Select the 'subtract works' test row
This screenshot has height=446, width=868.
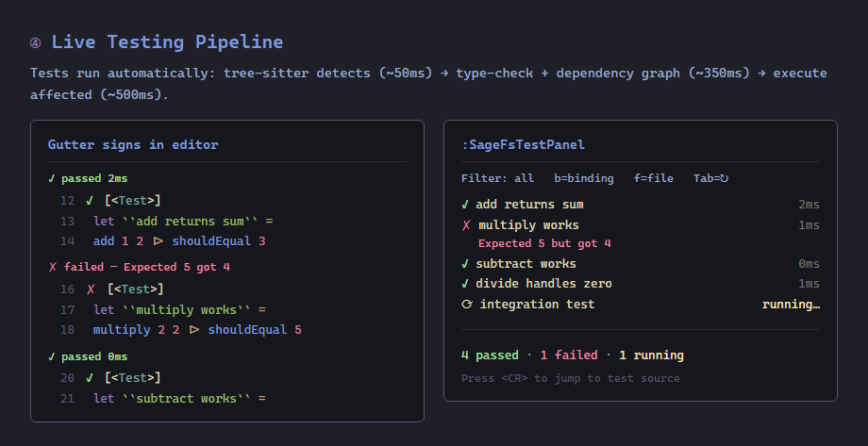pos(641,264)
